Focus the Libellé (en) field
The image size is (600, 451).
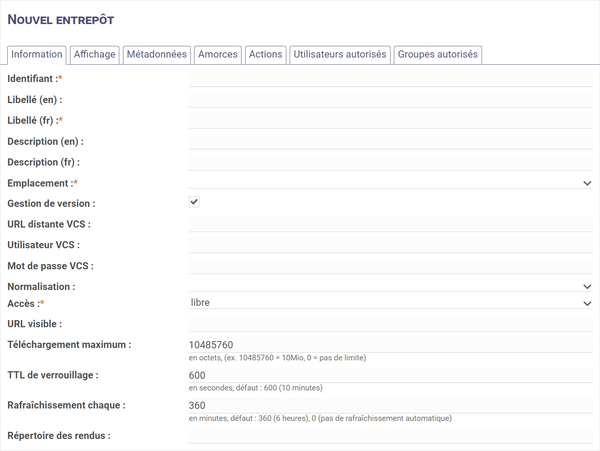point(391,100)
